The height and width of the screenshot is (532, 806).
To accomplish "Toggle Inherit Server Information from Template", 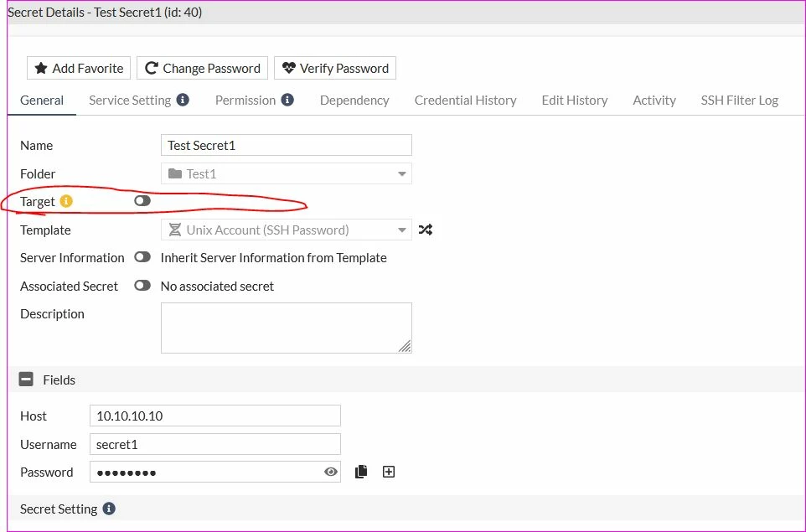I will tap(142, 257).
